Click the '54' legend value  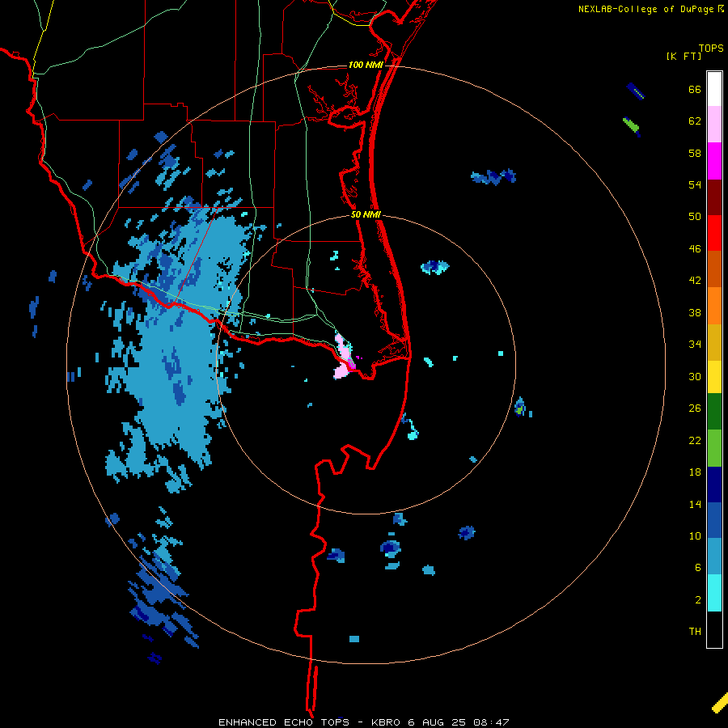[x=695, y=184]
